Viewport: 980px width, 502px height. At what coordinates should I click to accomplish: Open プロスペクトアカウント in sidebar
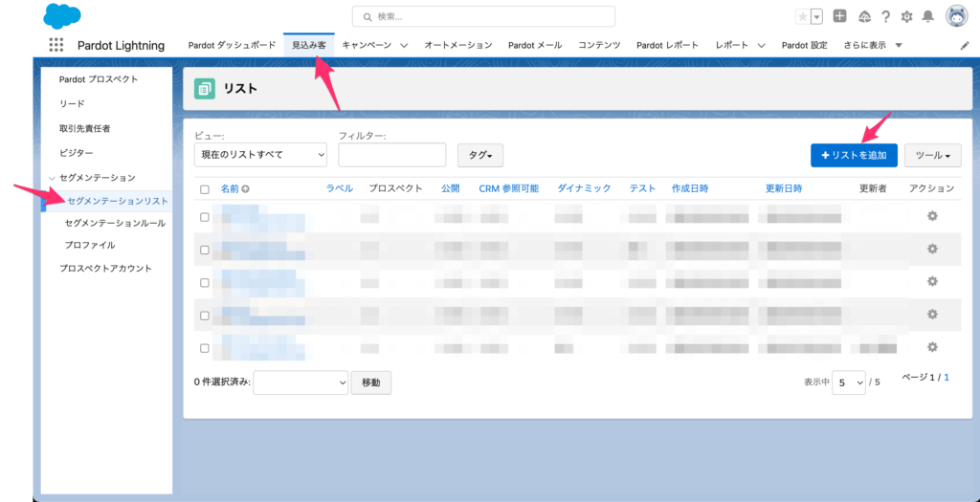click(x=105, y=268)
